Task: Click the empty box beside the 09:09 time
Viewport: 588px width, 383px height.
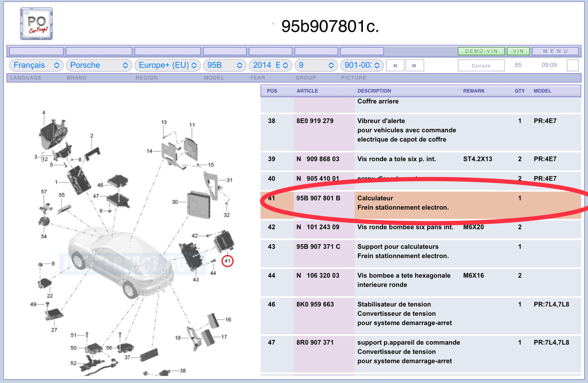Action: pyautogui.click(x=573, y=65)
